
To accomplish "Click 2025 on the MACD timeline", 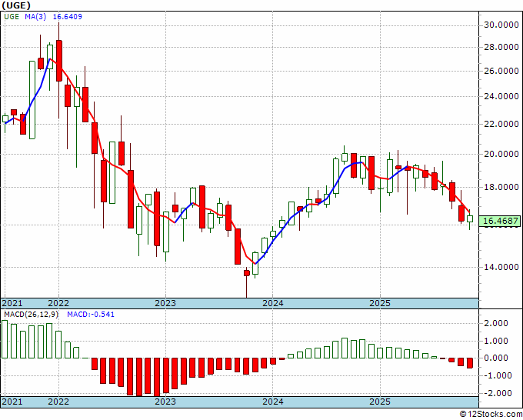I will point(380,402).
